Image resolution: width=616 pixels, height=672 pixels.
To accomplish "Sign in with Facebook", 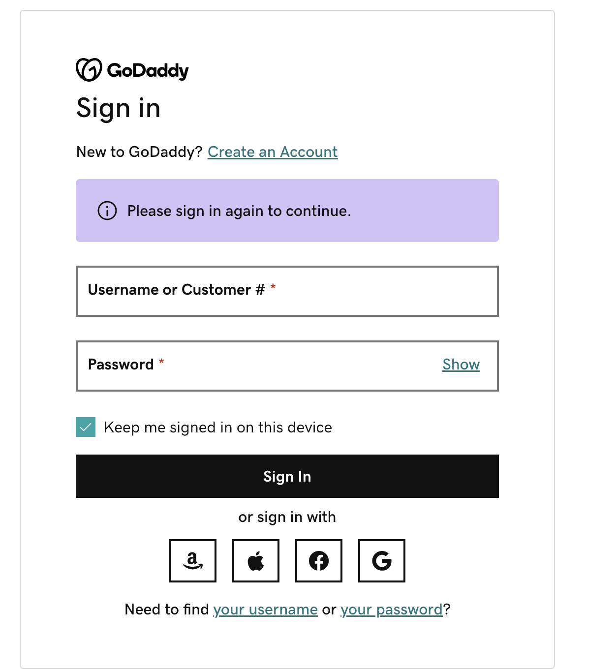I will point(319,561).
